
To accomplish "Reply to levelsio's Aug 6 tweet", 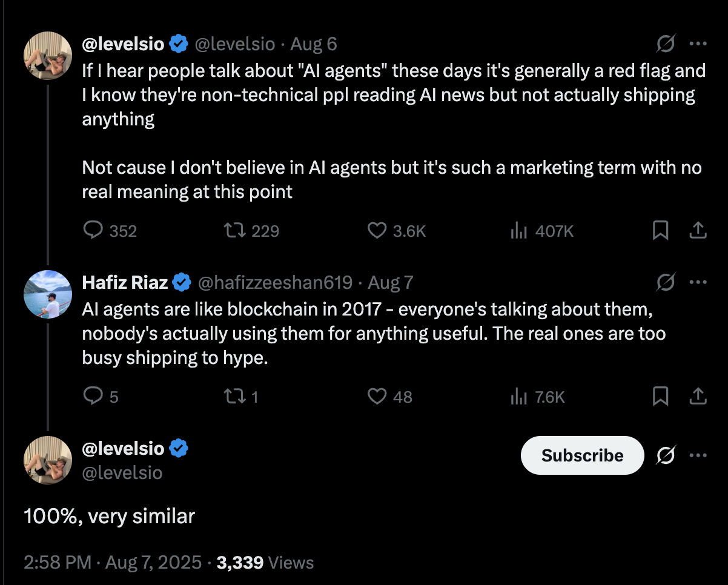I will tap(93, 231).
